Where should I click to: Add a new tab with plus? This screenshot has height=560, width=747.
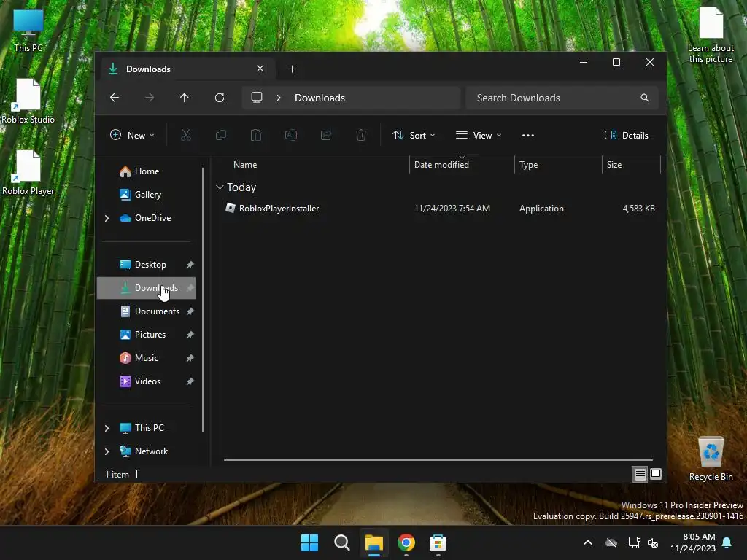click(292, 69)
